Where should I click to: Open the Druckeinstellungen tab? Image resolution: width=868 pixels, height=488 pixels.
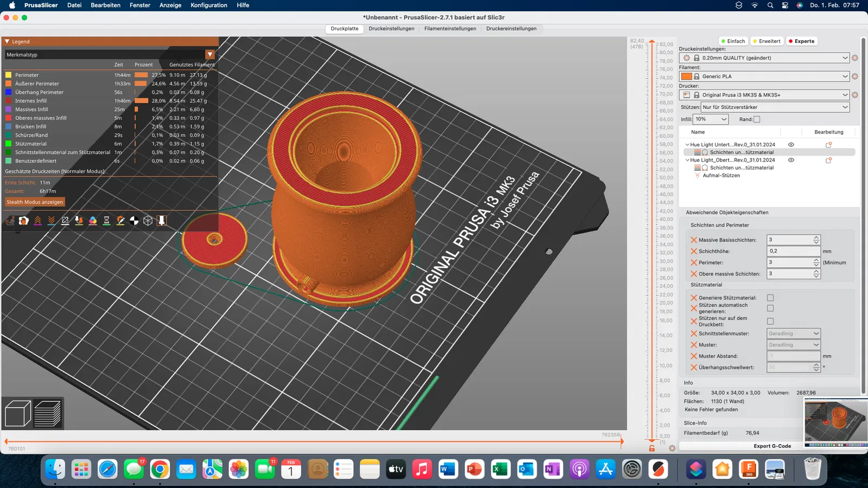pyautogui.click(x=391, y=29)
